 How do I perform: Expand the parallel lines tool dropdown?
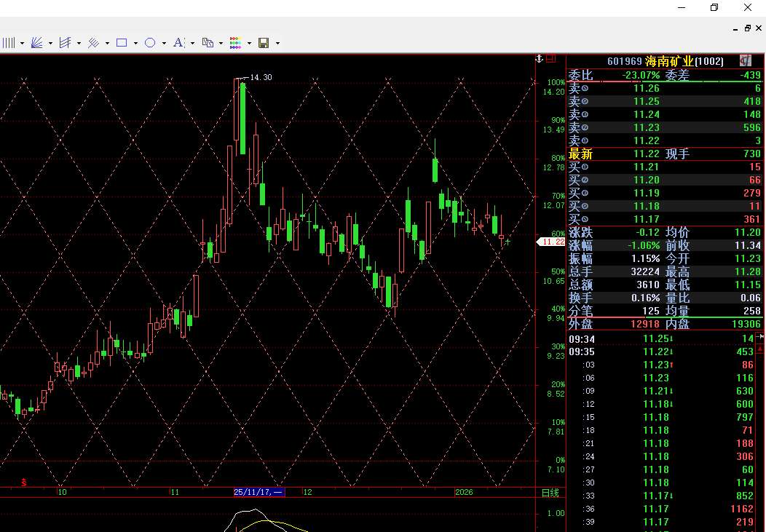(22, 44)
